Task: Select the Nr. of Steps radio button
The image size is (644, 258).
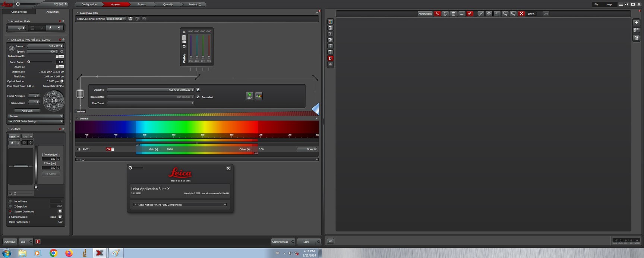Action: (x=10, y=201)
